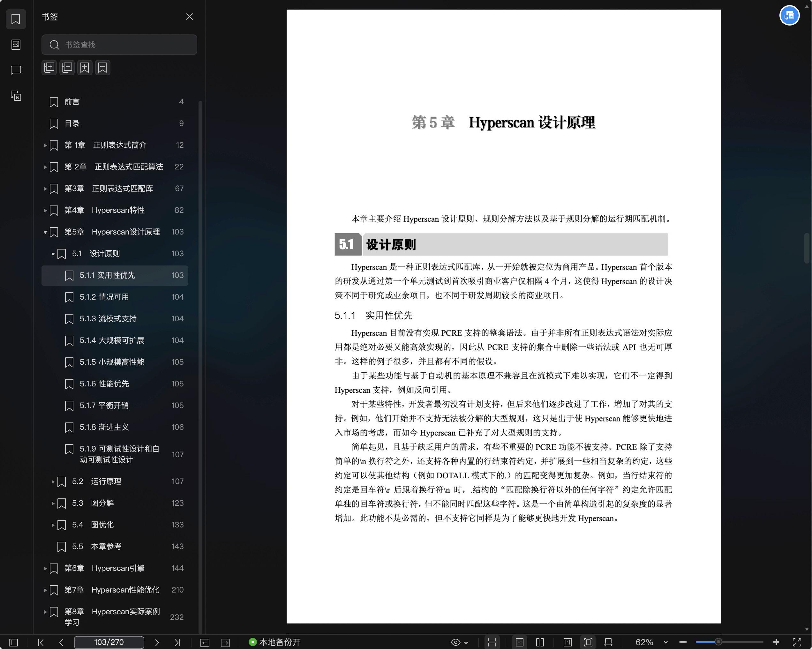The width and height of the screenshot is (812, 649).
Task: Jump to first page
Action: click(41, 642)
